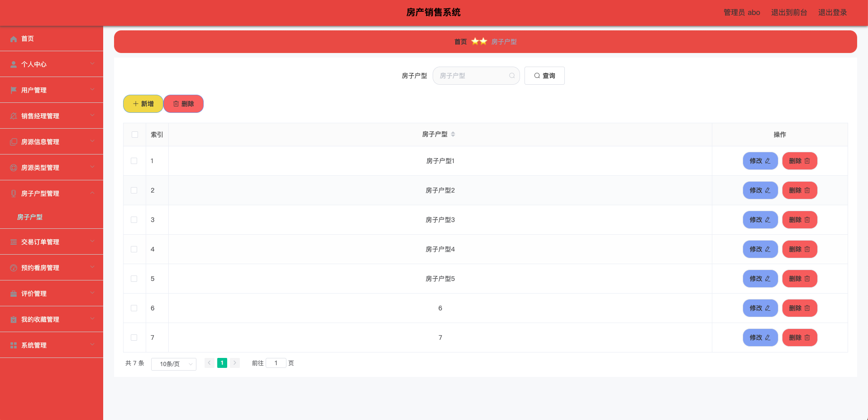
Task: Open the 房子户型 submenu item
Action: [30, 217]
